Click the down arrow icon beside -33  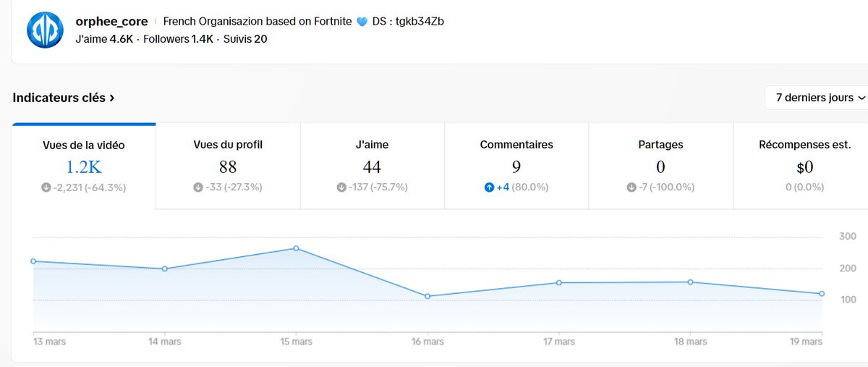coord(197,187)
